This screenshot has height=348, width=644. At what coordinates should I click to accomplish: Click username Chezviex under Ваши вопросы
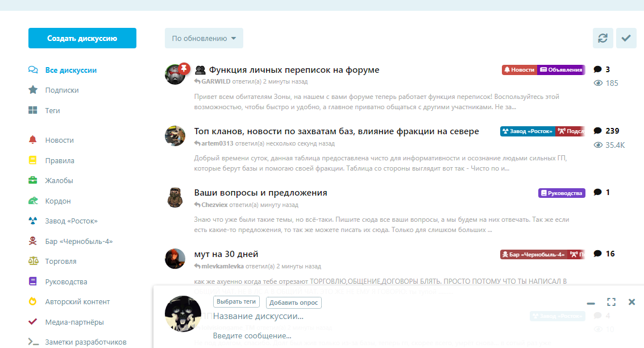(214, 205)
